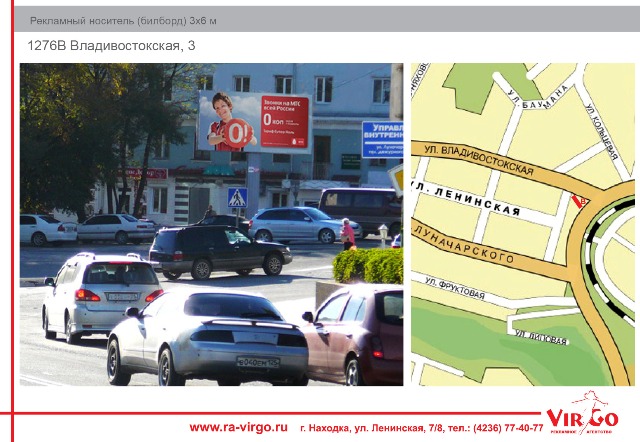Open the www.ra-virgo.ru website link
The height and width of the screenshot is (442, 640).
click(x=238, y=427)
